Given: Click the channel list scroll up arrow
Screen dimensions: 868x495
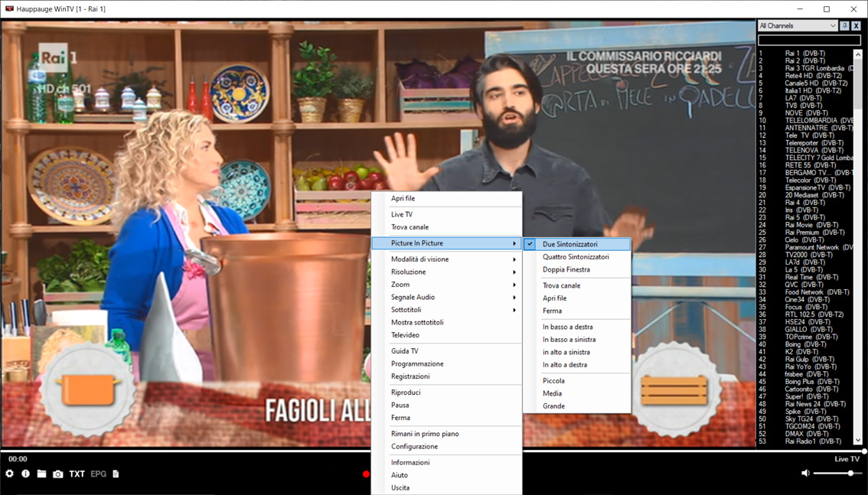Looking at the screenshot, I should pyautogui.click(x=858, y=54).
